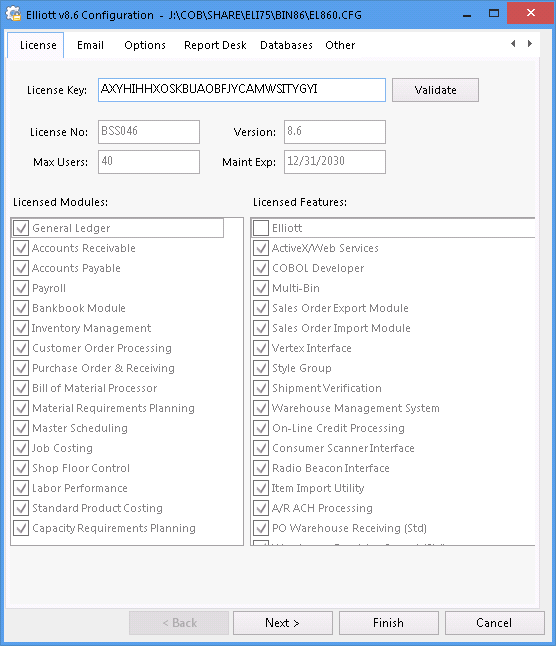The height and width of the screenshot is (646, 556).
Task: Toggle the General Ledger checkbox
Action: tap(21, 228)
